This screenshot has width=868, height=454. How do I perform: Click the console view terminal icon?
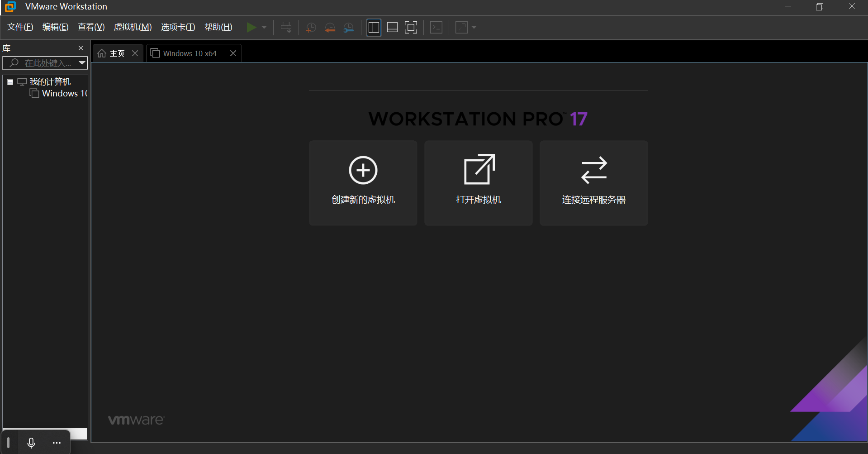436,28
